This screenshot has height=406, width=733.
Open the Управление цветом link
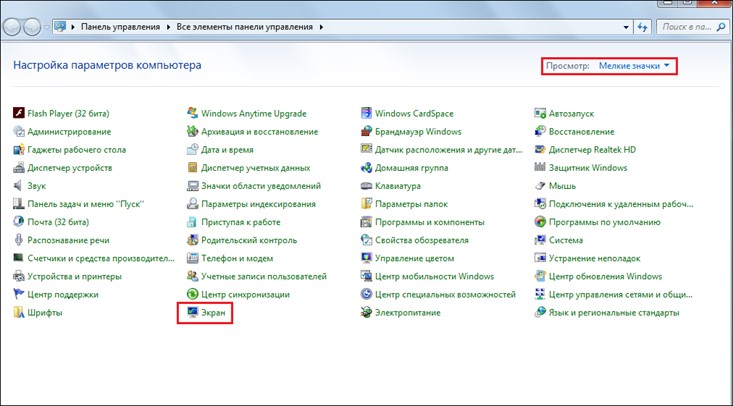pyautogui.click(x=414, y=258)
